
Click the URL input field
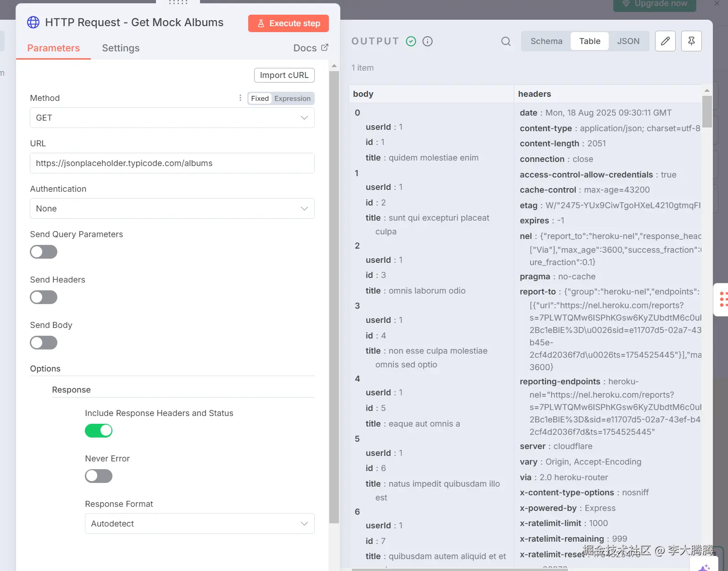(172, 163)
